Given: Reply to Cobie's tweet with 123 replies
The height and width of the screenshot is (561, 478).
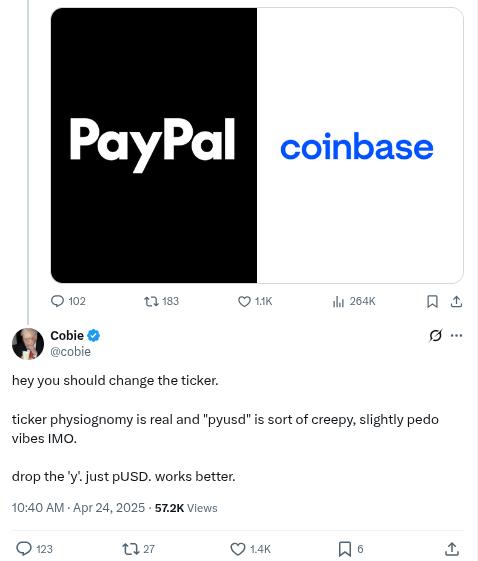Looking at the screenshot, I should (x=34, y=549).
